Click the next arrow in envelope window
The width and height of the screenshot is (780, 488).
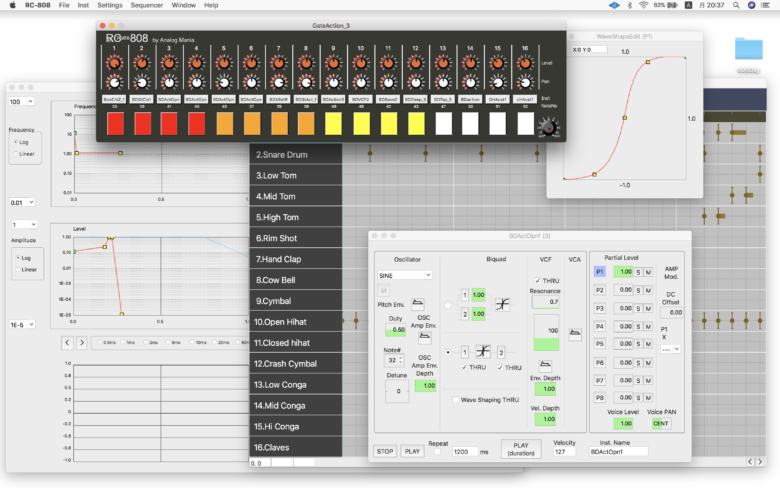tap(82, 342)
